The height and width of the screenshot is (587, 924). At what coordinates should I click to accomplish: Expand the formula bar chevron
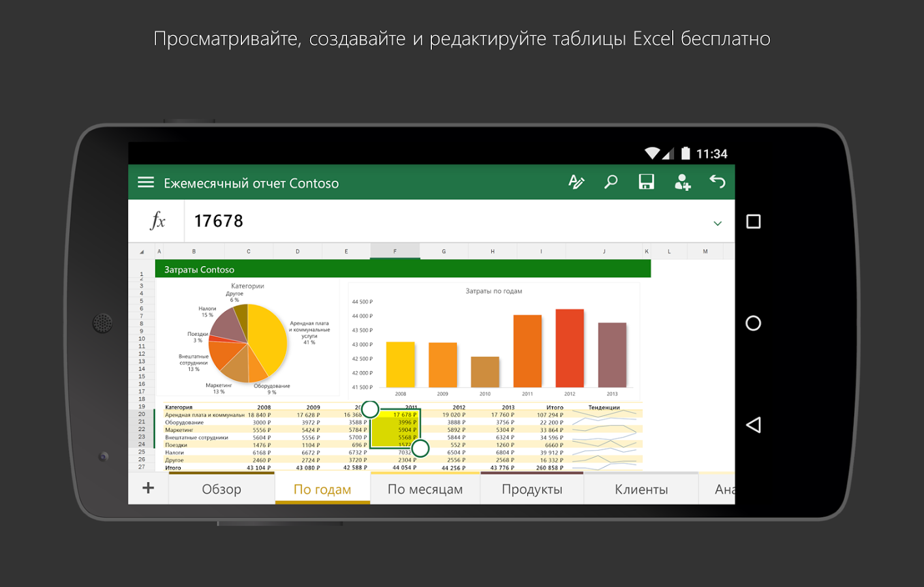coord(717,223)
